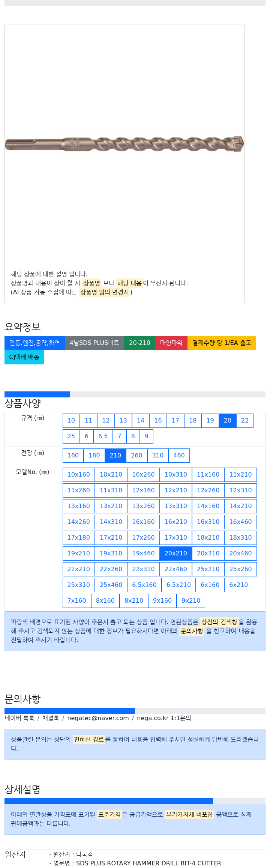
Task: Click the selected 20x210 model button
Action: click(176, 554)
